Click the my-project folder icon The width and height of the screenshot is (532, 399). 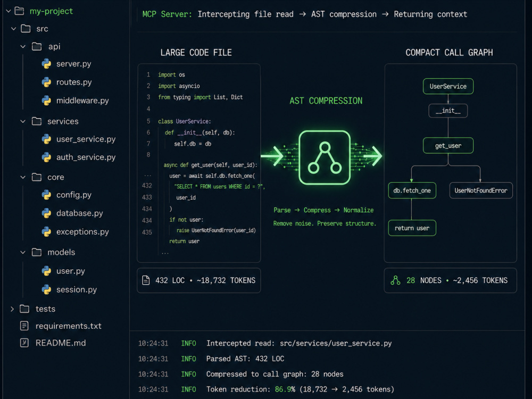(x=19, y=11)
